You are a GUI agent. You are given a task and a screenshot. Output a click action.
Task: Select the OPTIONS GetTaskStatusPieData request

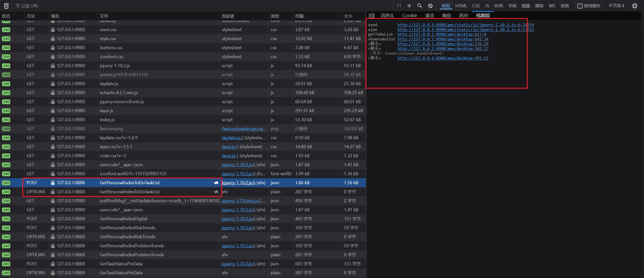pyautogui.click(x=183, y=273)
